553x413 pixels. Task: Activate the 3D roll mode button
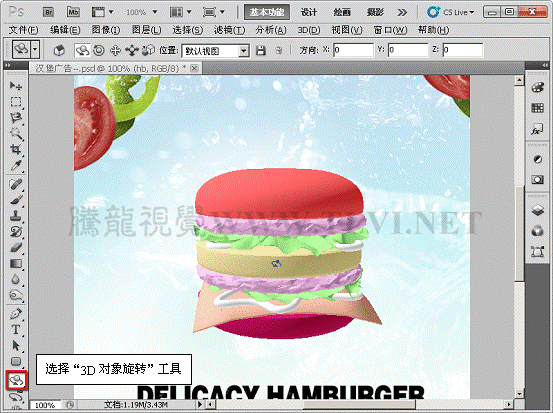tap(99, 50)
